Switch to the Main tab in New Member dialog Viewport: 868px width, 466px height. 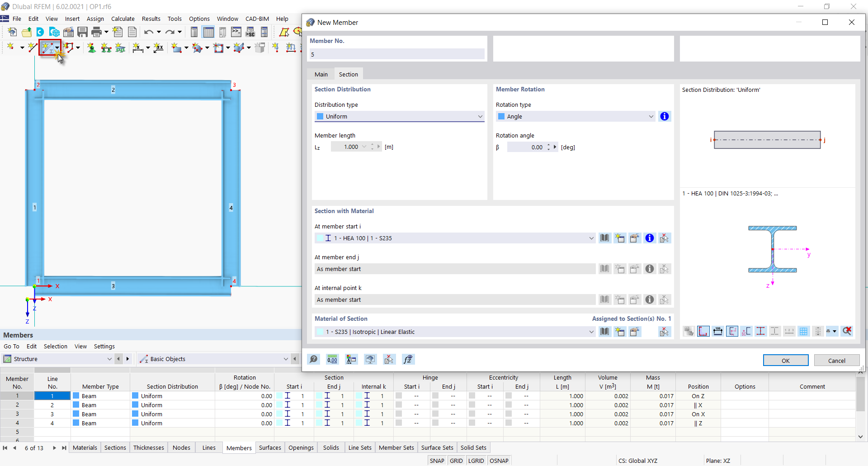coord(321,74)
